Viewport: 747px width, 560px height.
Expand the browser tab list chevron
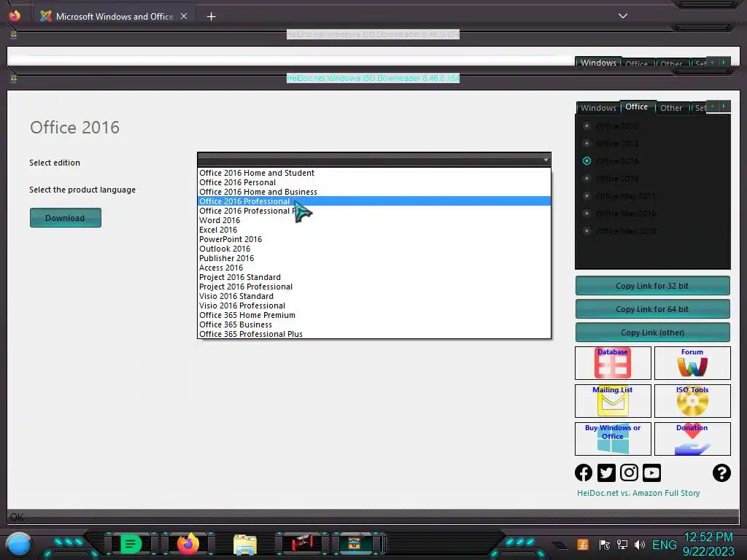click(623, 16)
